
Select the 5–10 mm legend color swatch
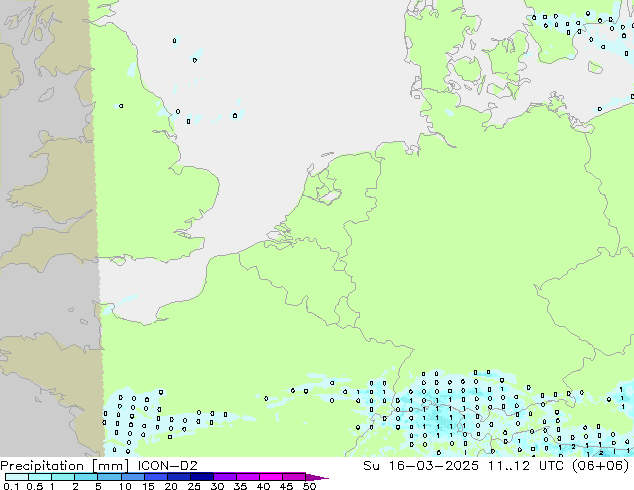coord(109,477)
